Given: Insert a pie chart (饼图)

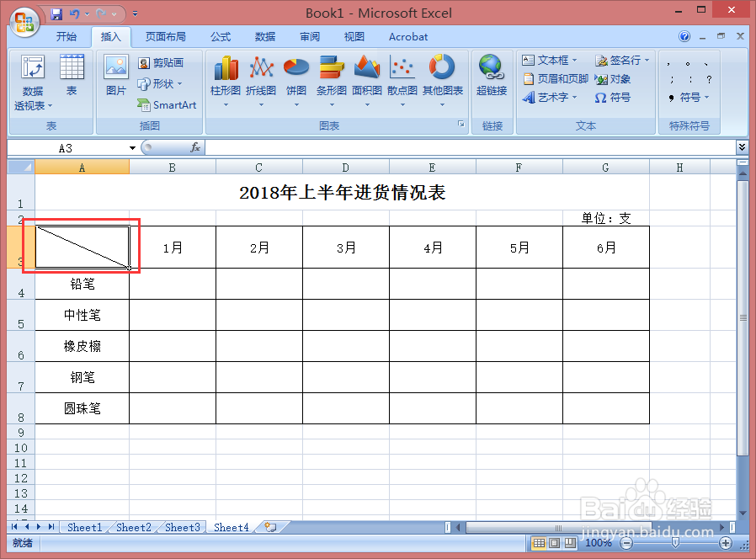Looking at the screenshot, I should pos(296,82).
